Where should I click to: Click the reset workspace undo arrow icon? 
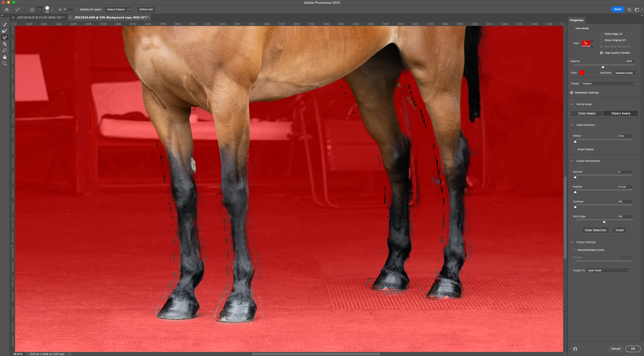click(x=575, y=349)
